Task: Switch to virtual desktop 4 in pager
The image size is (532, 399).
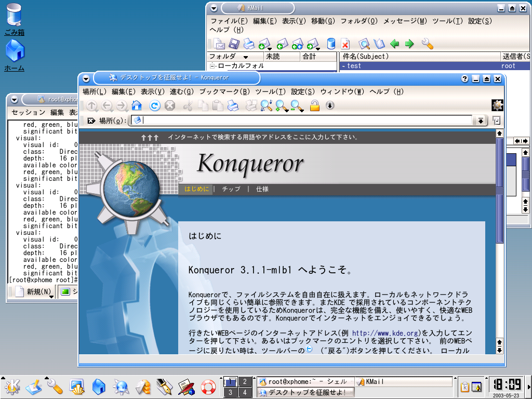Action: (245, 393)
